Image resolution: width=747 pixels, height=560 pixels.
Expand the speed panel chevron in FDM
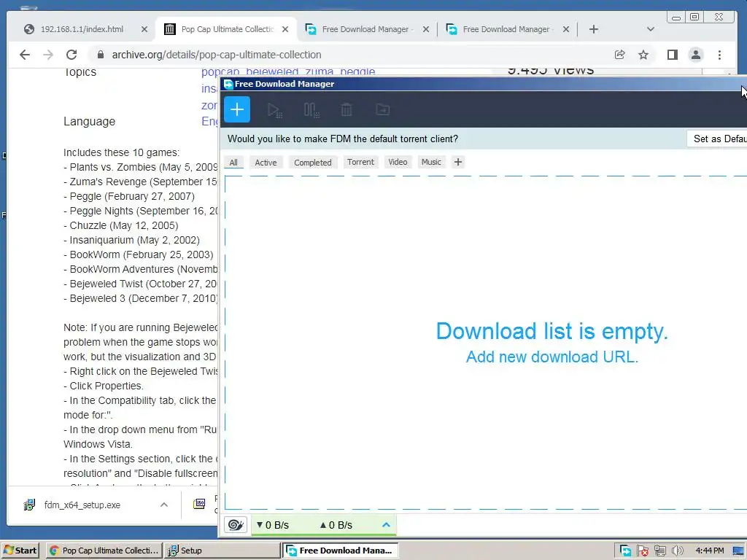[x=386, y=525]
